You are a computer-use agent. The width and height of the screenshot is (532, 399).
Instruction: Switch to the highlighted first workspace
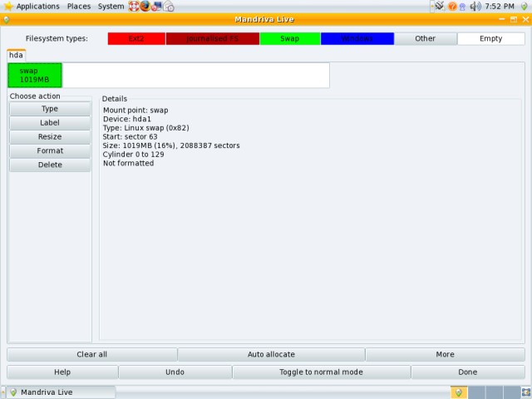pyautogui.click(x=459, y=392)
